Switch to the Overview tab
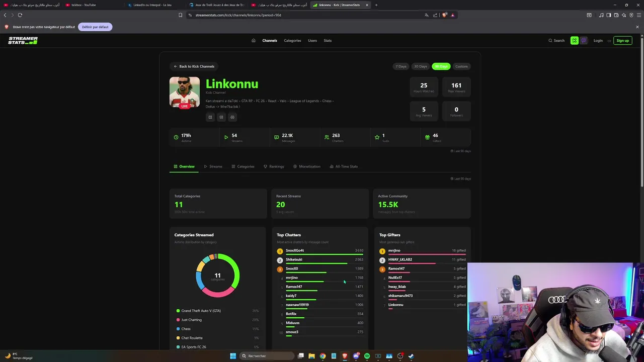The width and height of the screenshot is (644, 362). point(184,166)
